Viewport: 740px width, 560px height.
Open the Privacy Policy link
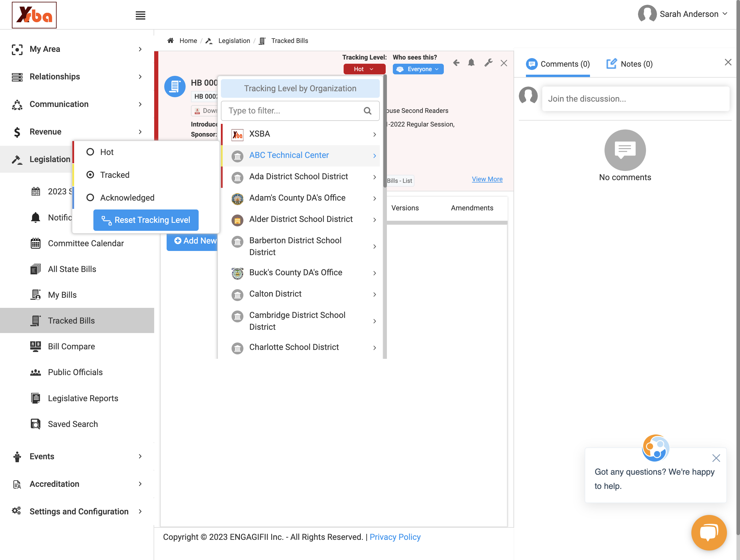395,537
